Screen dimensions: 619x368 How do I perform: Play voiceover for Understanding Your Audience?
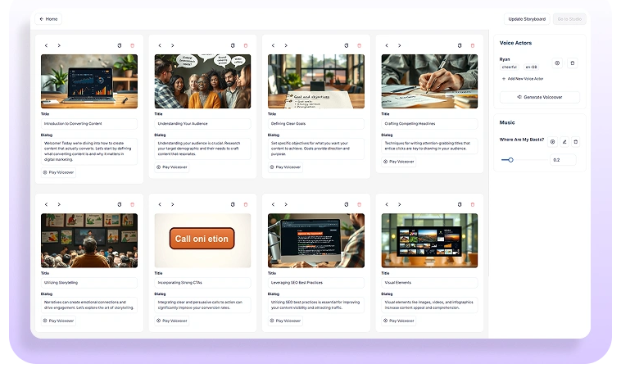point(172,167)
